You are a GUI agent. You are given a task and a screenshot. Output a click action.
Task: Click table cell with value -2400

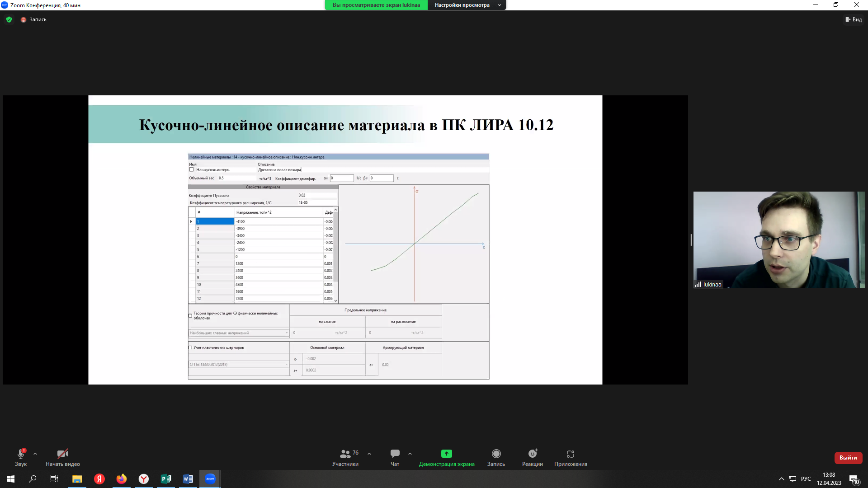coord(278,243)
